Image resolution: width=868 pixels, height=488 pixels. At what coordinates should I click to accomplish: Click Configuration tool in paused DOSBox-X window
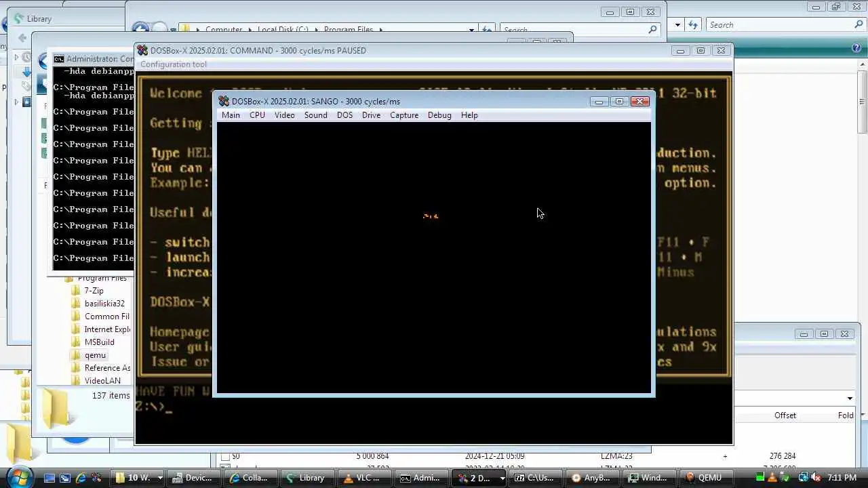tap(174, 64)
